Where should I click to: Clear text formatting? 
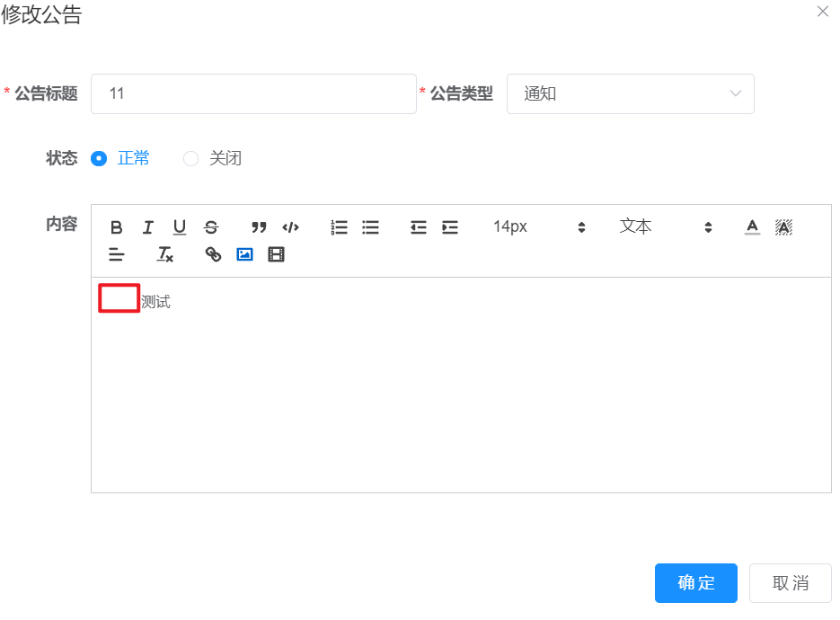click(x=164, y=254)
